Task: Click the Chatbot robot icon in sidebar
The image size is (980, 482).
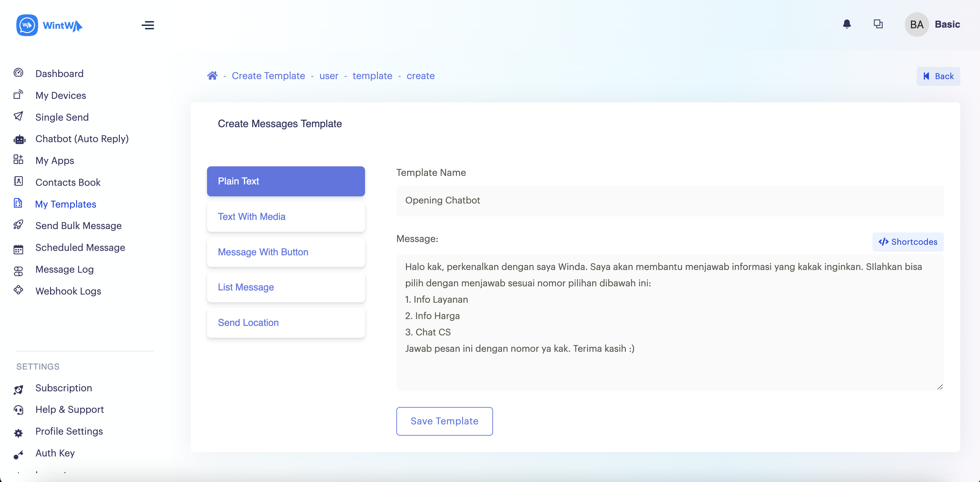Action: pyautogui.click(x=19, y=139)
